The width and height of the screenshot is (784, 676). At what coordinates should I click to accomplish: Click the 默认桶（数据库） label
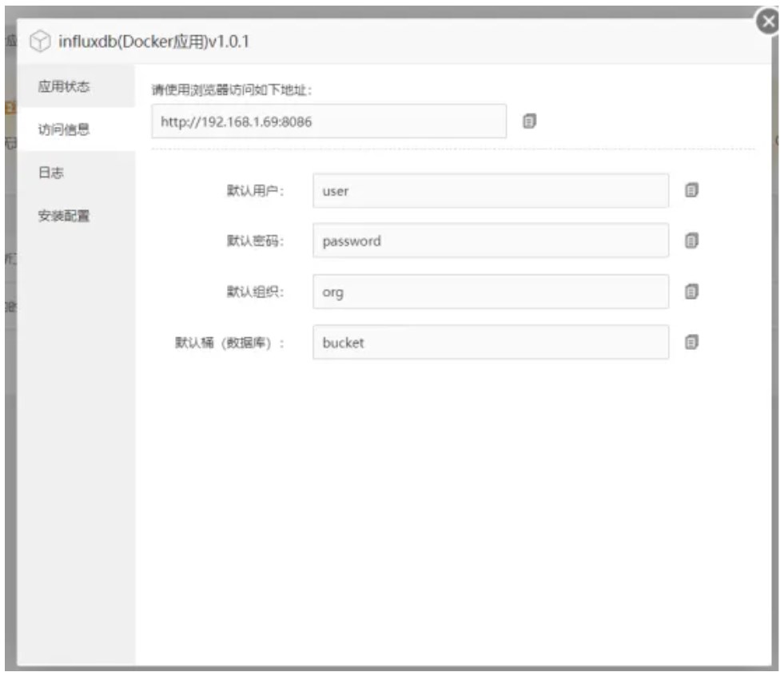pos(229,343)
